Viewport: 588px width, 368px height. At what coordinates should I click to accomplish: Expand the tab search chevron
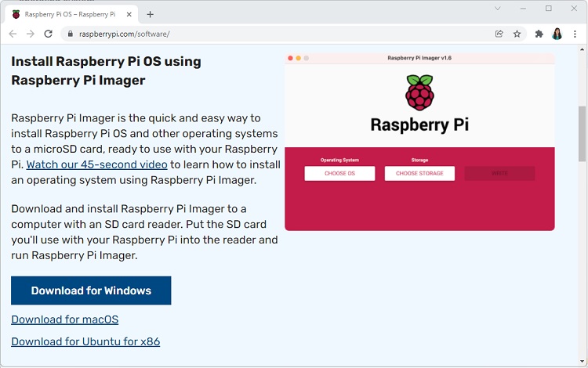pyautogui.click(x=498, y=9)
